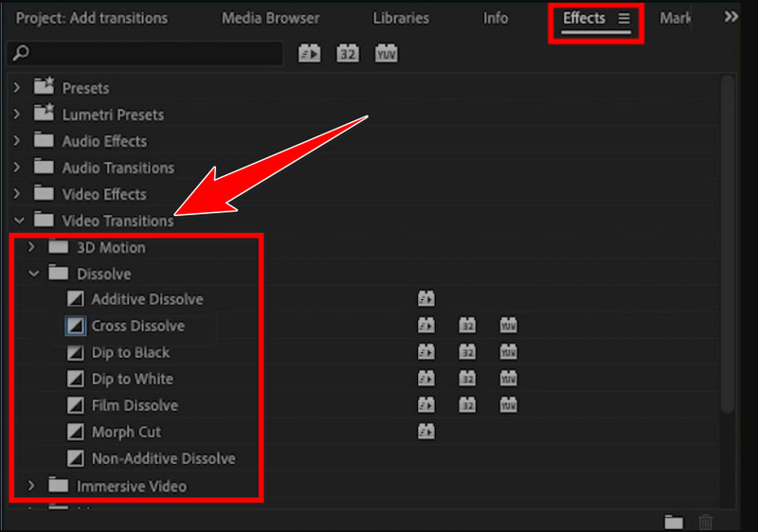Viewport: 758px width, 532px height.
Task: Click Dip to Black's accelerated badge
Action: coord(425,352)
